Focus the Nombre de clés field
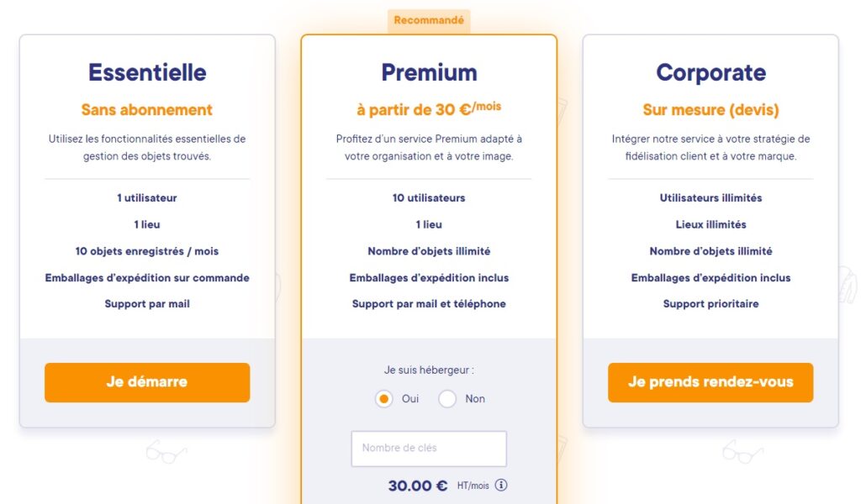 pos(429,449)
